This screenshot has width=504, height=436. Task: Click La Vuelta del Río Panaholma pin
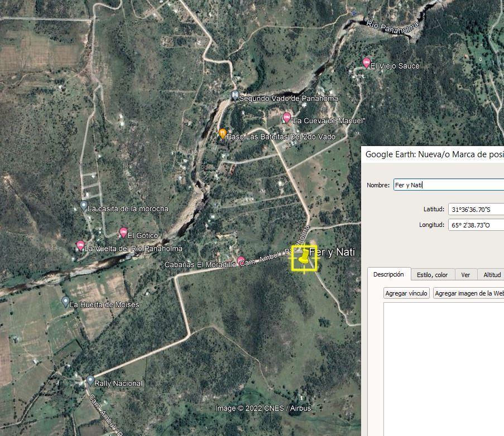80,246
